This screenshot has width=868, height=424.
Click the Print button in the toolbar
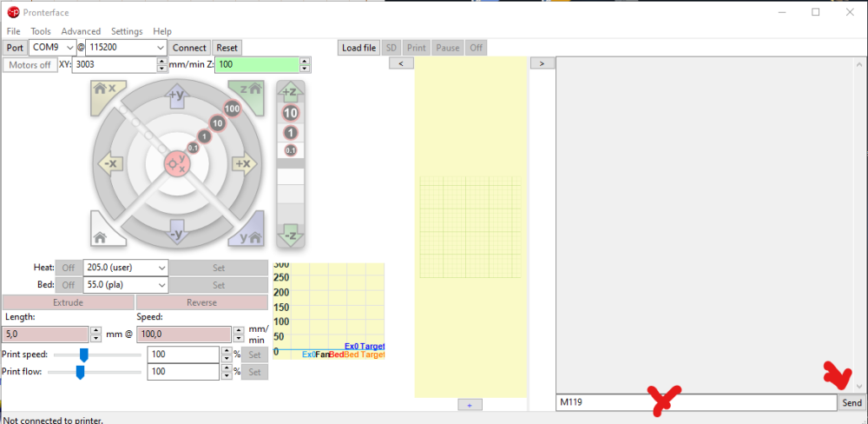417,48
